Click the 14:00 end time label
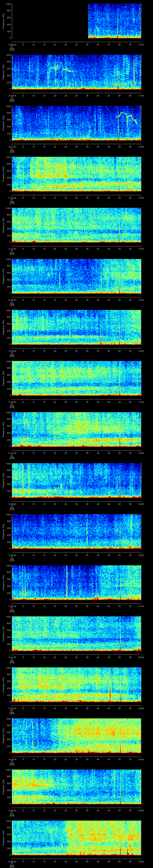 [x=141, y=249]
